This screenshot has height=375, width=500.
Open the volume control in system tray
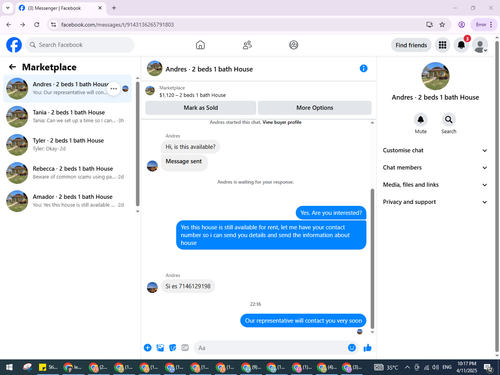tap(435, 367)
